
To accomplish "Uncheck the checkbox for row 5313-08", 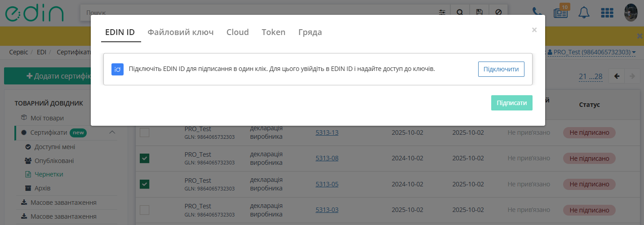I will point(144,158).
